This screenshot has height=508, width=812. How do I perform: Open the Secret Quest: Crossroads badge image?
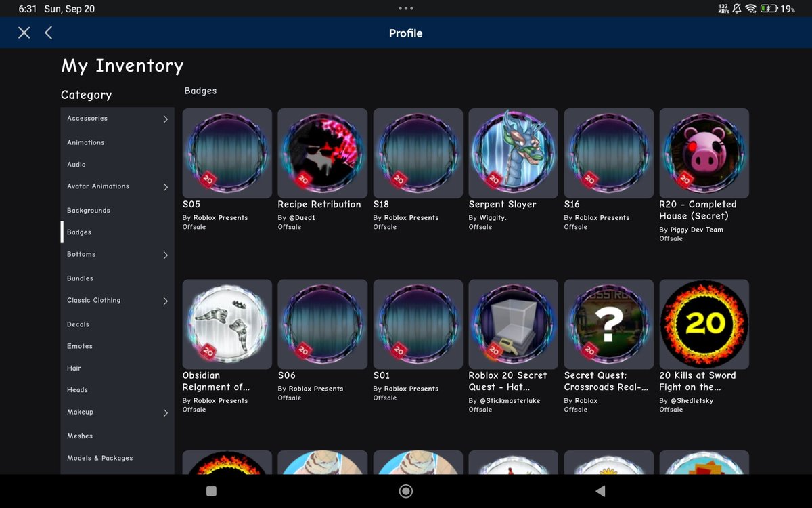(609, 324)
